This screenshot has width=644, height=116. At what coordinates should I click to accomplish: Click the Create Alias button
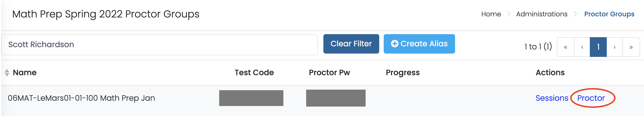click(419, 44)
